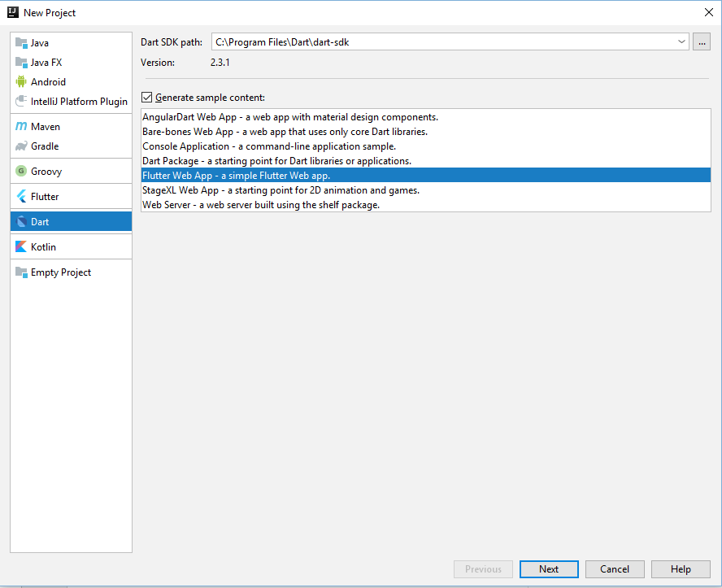Click the Gradle elephant icon
Screen dimensions: 722x588
(21, 146)
